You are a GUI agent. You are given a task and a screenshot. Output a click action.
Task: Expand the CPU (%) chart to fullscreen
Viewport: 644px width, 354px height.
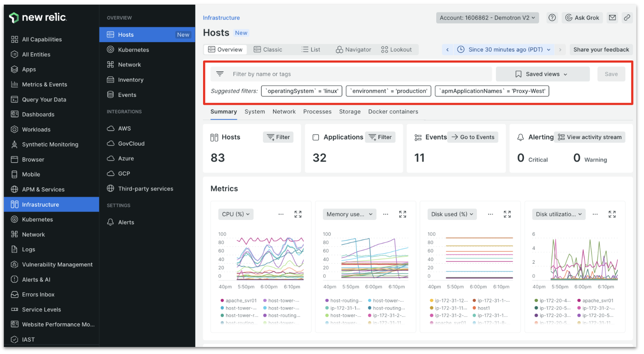[298, 214]
